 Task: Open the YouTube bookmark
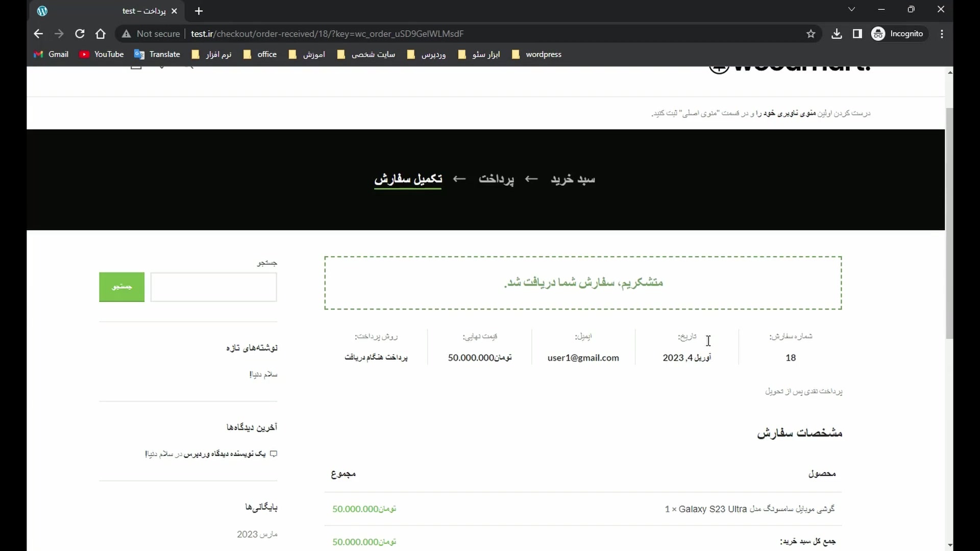[102, 54]
